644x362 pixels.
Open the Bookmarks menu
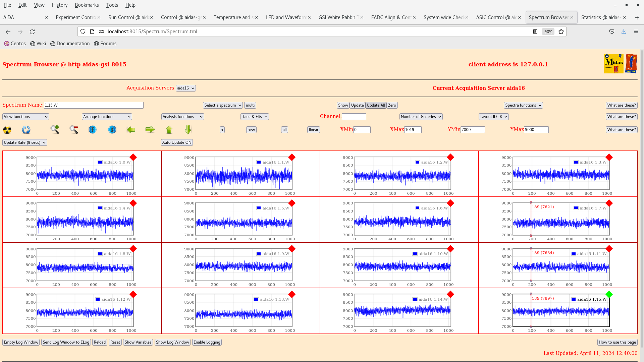pyautogui.click(x=87, y=5)
